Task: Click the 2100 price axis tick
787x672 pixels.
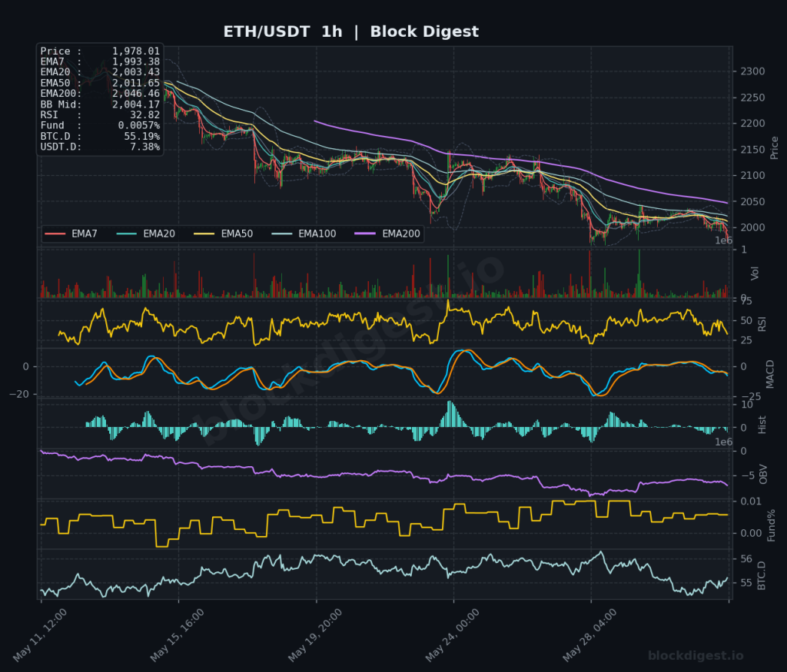Action: (752, 176)
